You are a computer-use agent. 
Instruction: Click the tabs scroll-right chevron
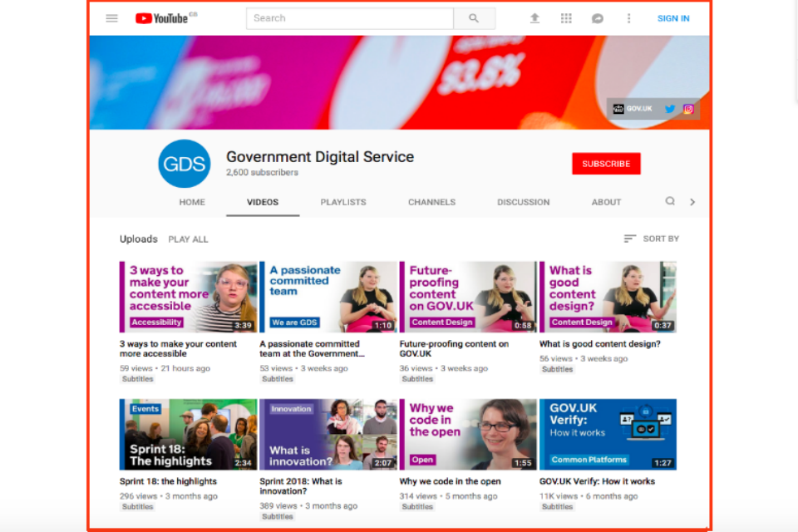pos(692,202)
